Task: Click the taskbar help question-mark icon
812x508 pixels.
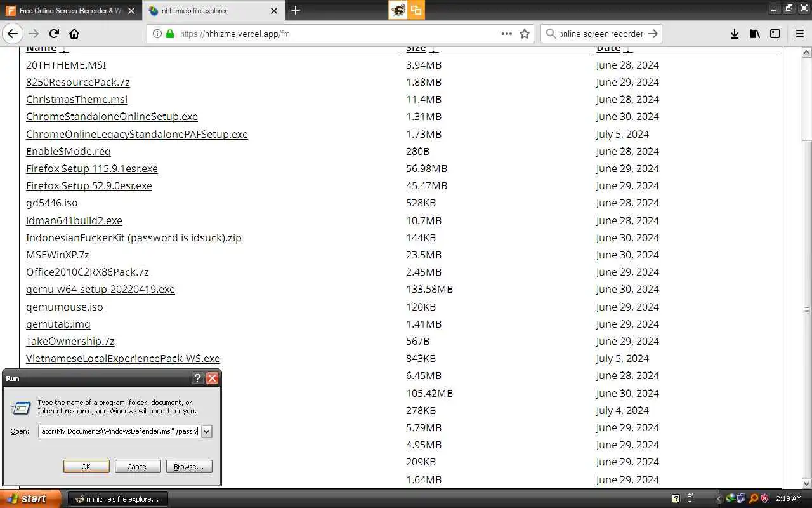Action: click(x=676, y=498)
